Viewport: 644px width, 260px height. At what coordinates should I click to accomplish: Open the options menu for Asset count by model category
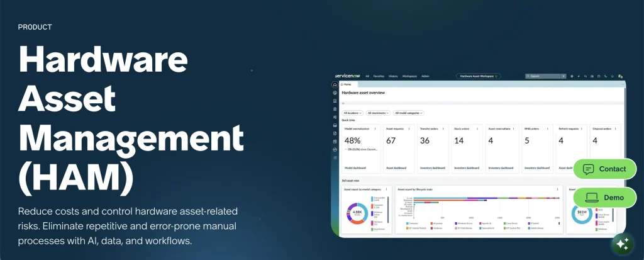[x=386, y=189]
